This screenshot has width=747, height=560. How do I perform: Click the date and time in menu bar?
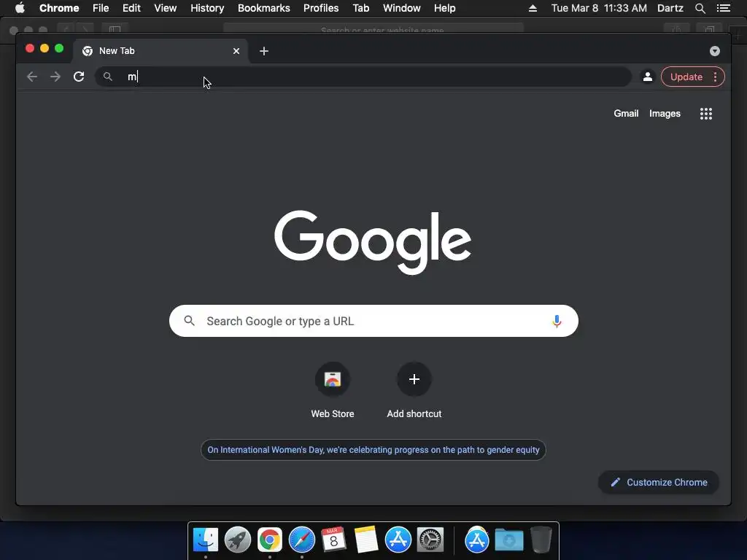click(599, 8)
